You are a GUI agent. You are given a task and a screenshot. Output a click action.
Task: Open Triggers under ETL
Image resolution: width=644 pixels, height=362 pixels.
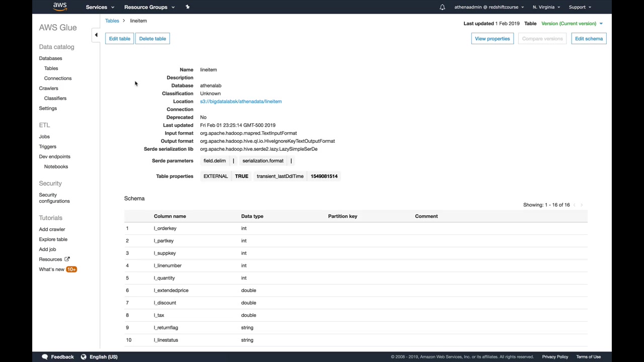(x=47, y=147)
